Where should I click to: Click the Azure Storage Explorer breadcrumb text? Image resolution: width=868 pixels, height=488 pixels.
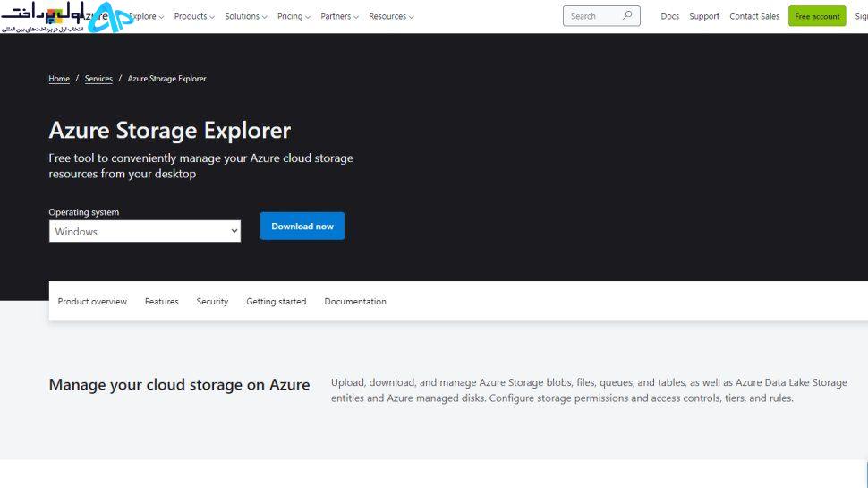click(167, 79)
